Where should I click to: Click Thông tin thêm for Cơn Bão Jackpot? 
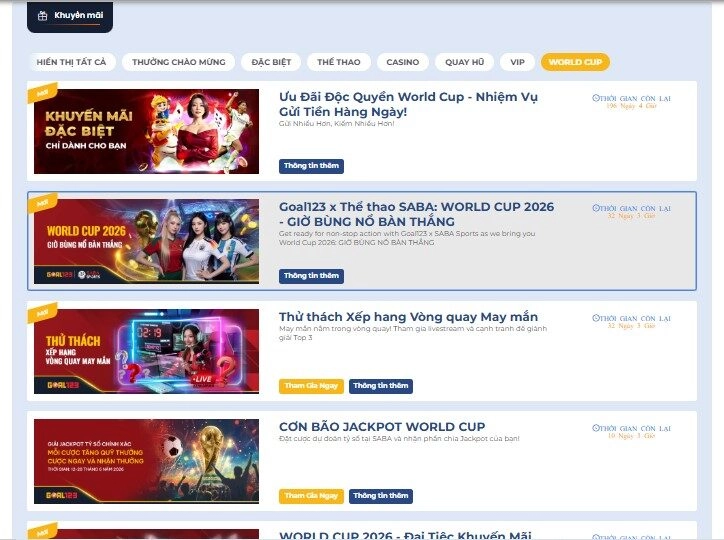pos(381,496)
